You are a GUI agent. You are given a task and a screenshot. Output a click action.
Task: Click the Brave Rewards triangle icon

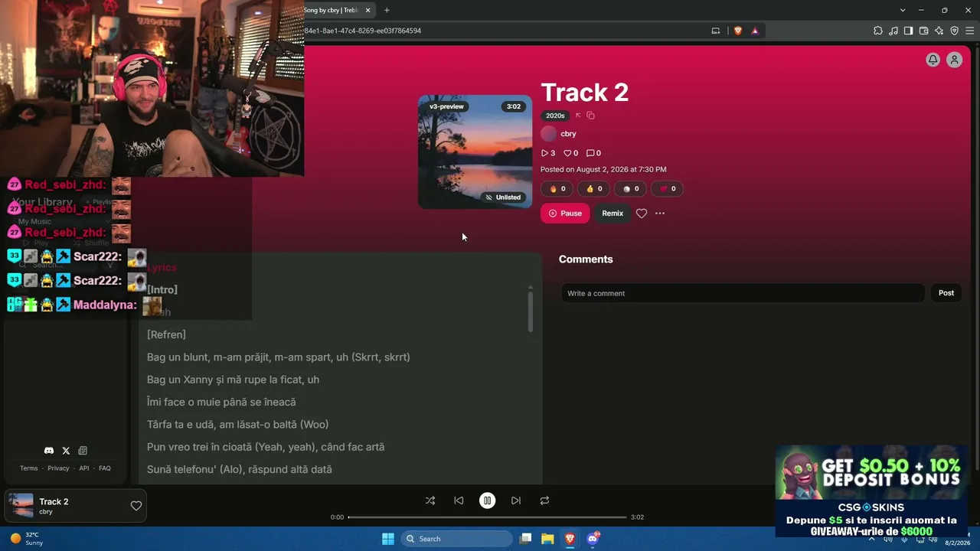pos(755,31)
